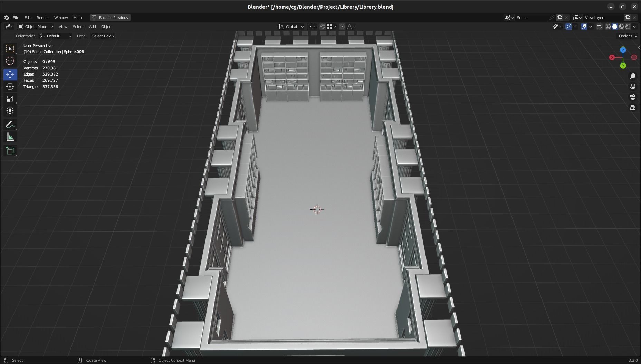Open scene browse dropdown
This screenshot has height=364, width=641.
coord(509,18)
